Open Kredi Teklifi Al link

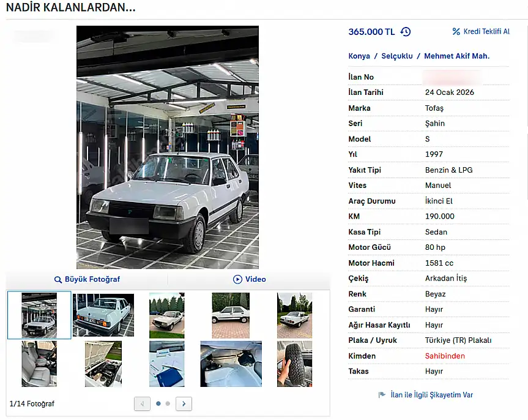coord(486,32)
